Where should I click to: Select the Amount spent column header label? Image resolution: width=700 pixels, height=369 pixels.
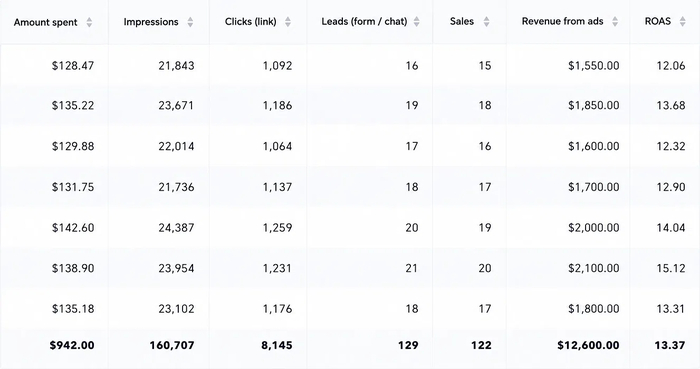click(x=46, y=22)
